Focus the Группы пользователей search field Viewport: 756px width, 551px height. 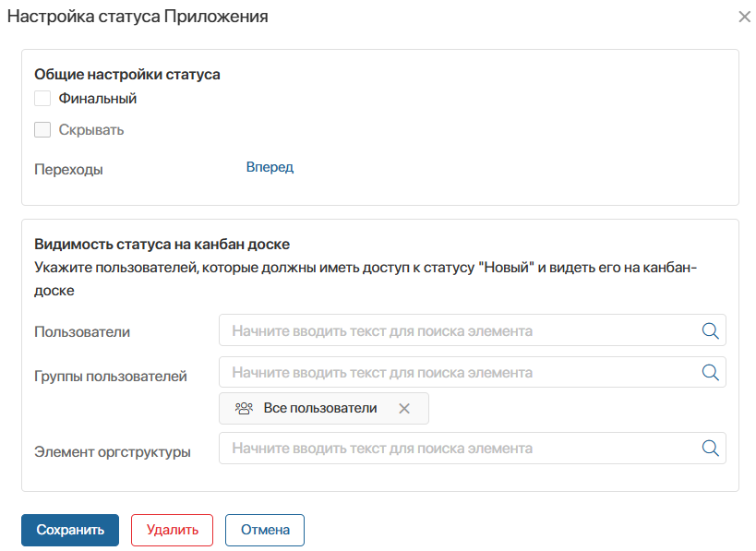tap(473, 372)
